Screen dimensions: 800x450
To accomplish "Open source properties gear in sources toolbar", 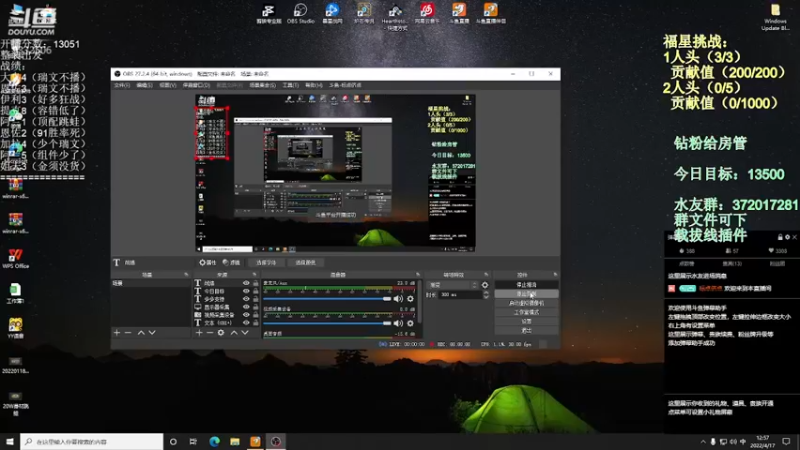I will pyautogui.click(x=221, y=333).
